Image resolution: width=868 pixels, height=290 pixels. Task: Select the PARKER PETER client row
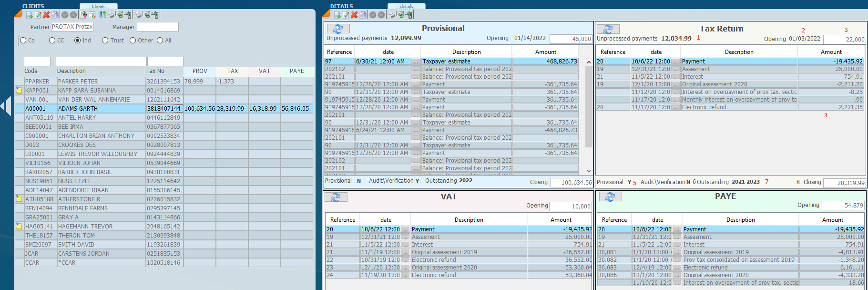[x=78, y=82]
